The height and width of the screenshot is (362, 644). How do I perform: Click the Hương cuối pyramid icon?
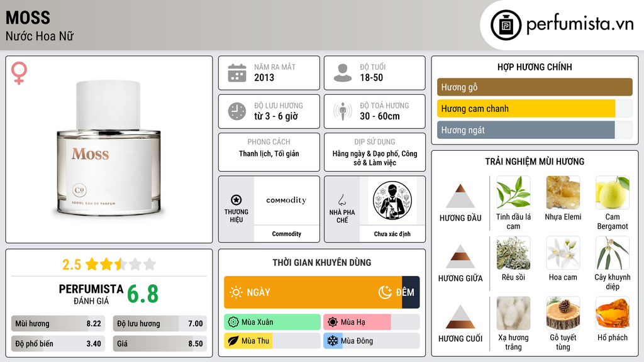tap(460, 317)
